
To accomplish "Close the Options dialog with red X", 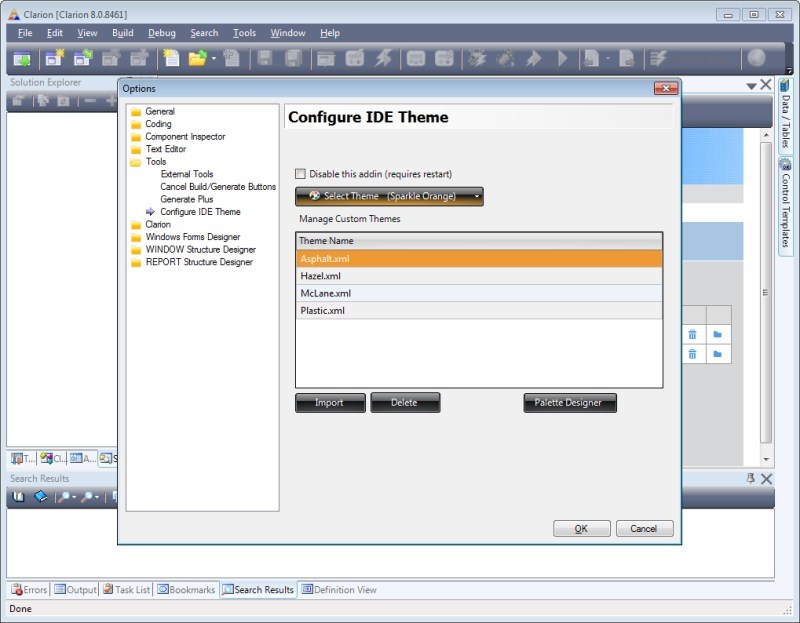I will point(666,88).
